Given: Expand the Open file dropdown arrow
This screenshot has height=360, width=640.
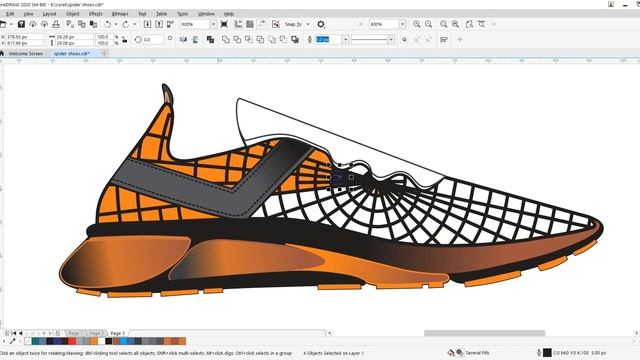Looking at the screenshot, I should point(11,24).
